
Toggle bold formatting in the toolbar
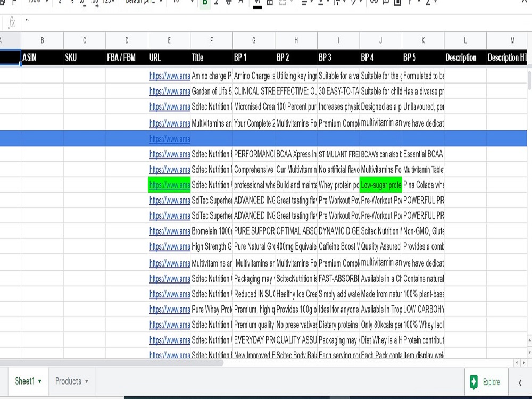point(205,3)
